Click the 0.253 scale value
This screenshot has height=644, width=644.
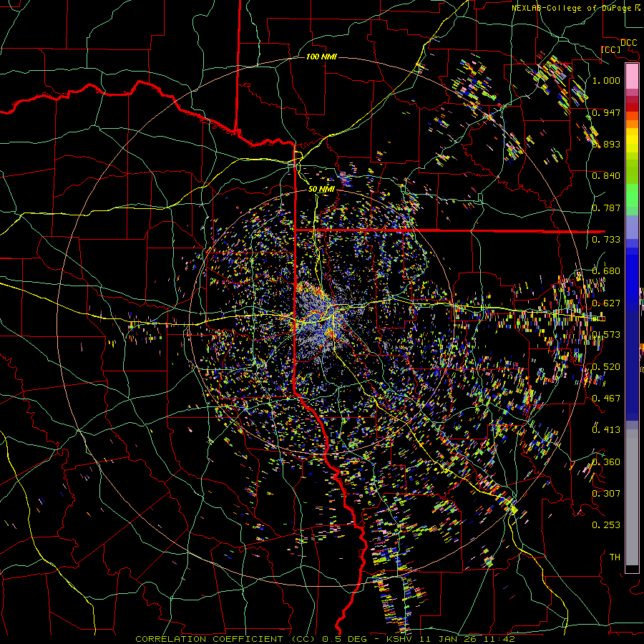point(606,525)
